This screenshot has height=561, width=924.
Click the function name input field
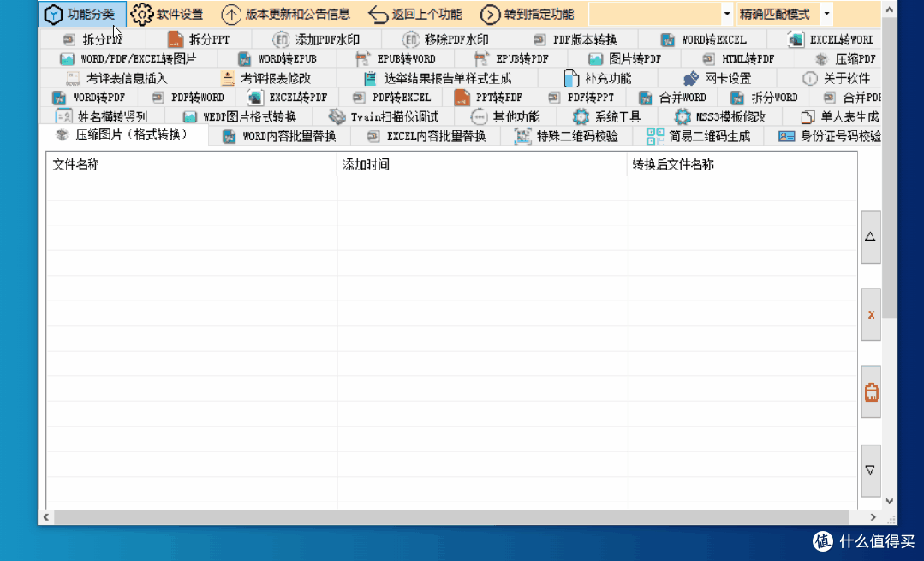coord(655,14)
